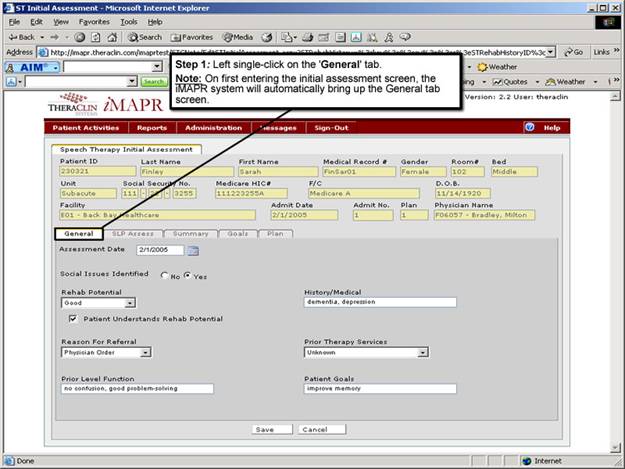Refresh the page with Refresh icon
This screenshot has width=625, height=469.
(x=96, y=37)
